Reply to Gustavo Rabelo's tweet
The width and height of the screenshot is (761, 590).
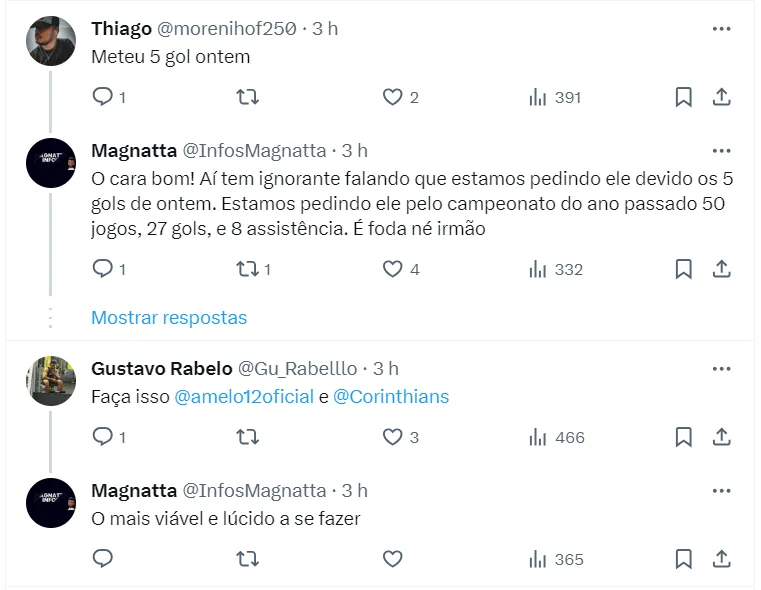coord(102,437)
